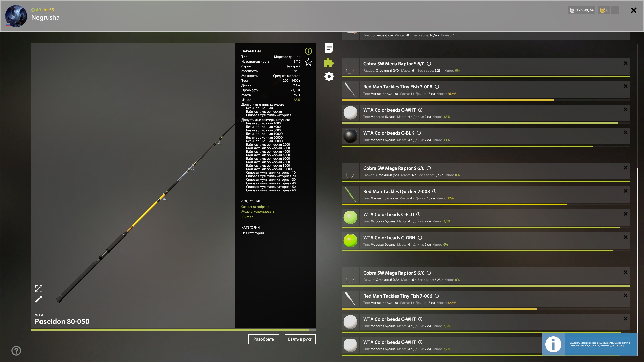Screen dimensions: 644x362
Task: Add gold coins with plus button
Action: 615,10
